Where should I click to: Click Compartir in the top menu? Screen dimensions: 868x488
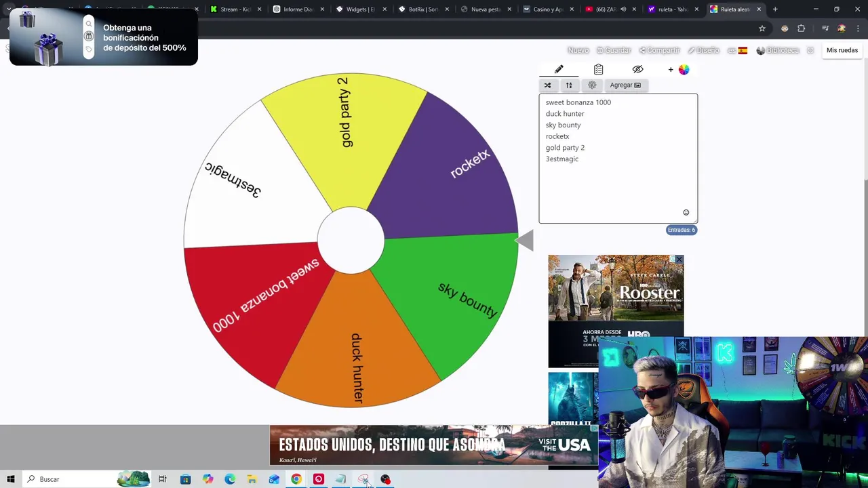click(659, 50)
